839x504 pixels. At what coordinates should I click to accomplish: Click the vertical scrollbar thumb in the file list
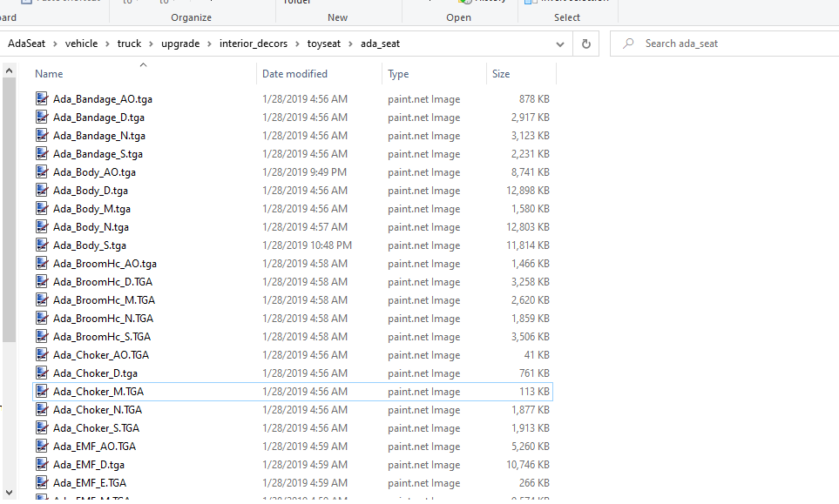(9, 210)
